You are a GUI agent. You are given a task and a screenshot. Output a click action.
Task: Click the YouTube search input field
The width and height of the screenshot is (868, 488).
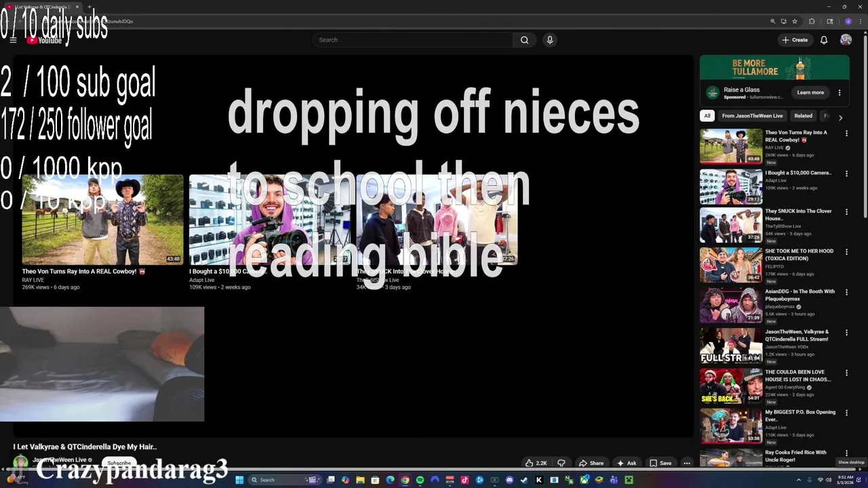pyautogui.click(x=414, y=40)
